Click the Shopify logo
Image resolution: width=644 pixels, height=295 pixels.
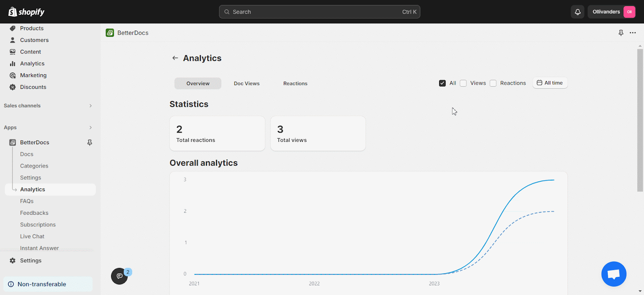26,12
